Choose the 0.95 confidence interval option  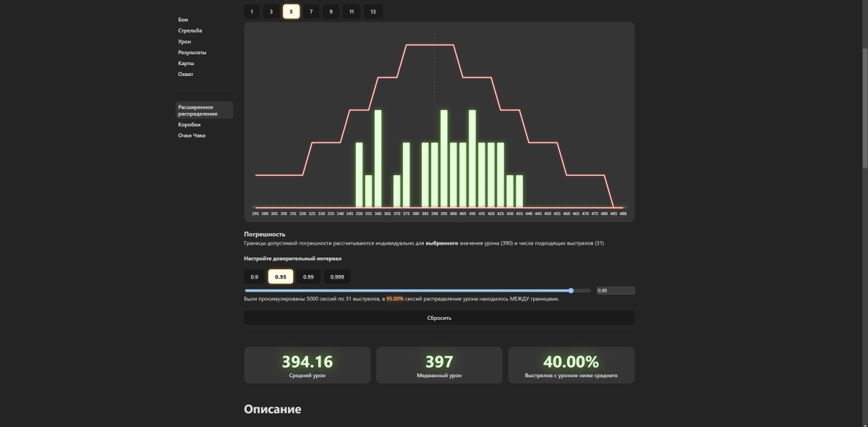281,276
